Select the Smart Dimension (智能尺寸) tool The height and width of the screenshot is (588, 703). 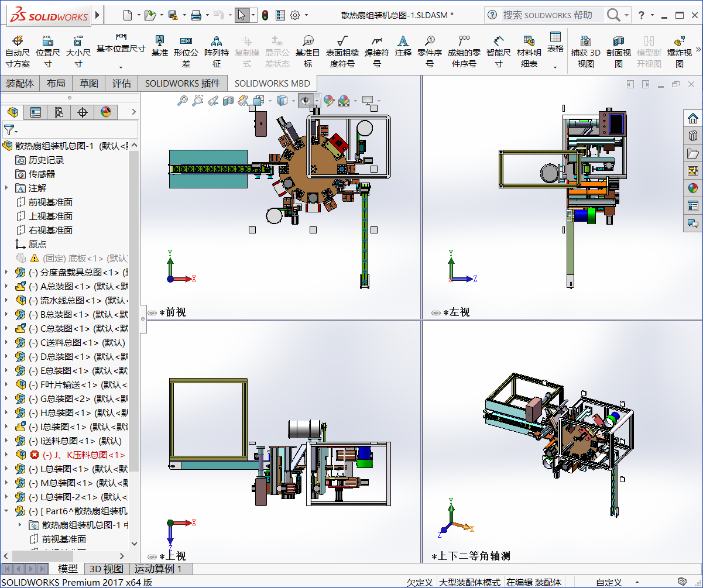(x=499, y=51)
